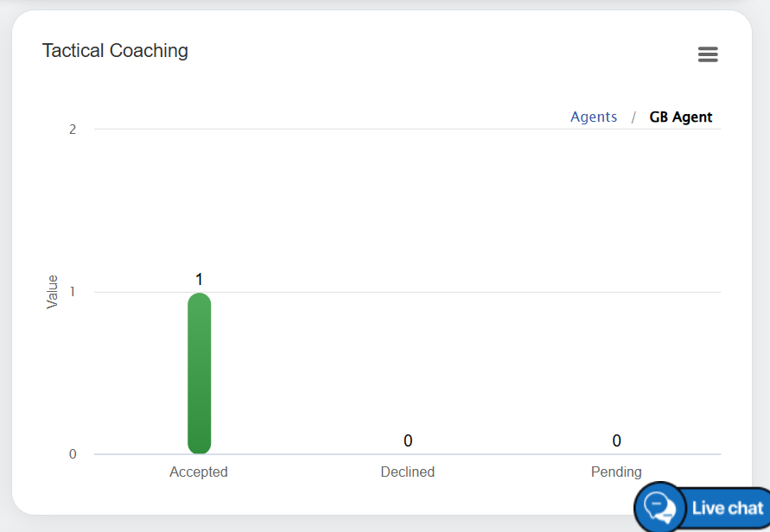Click the horizontal gridline at value 2
Screen dimensions: 770x532
[346, 130]
